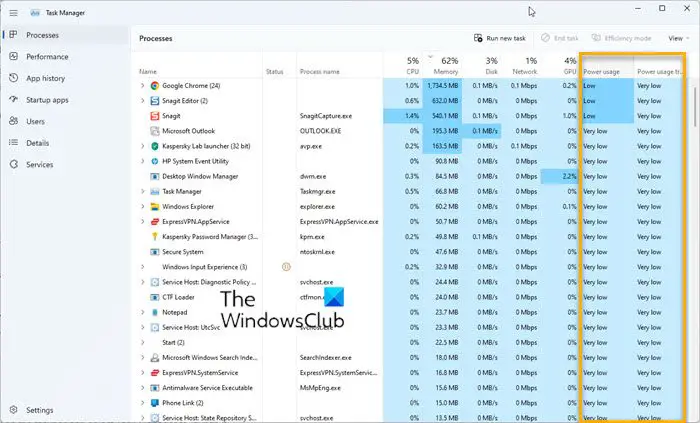Click the Users sidebar icon
Screen dimensions: 700x423
(x=13, y=121)
